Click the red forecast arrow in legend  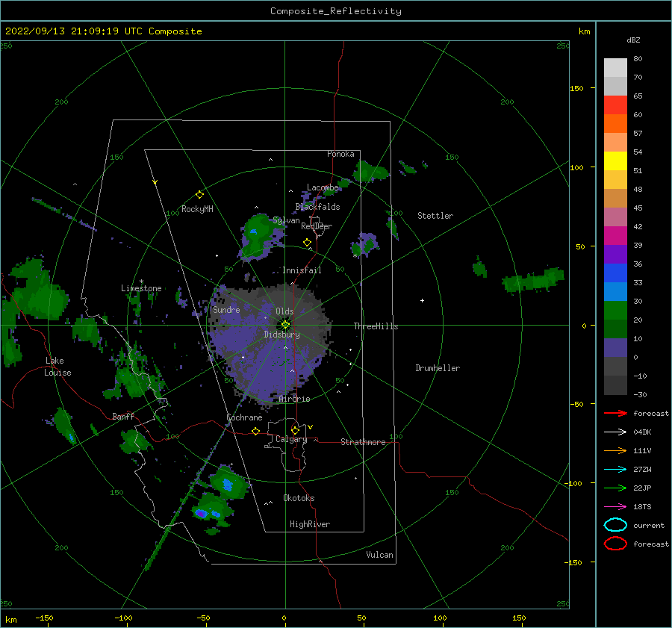(x=615, y=413)
